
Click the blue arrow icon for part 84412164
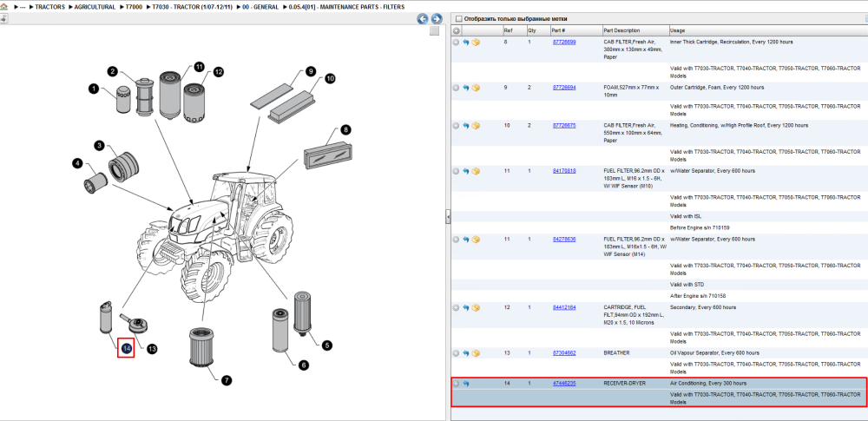click(x=465, y=307)
